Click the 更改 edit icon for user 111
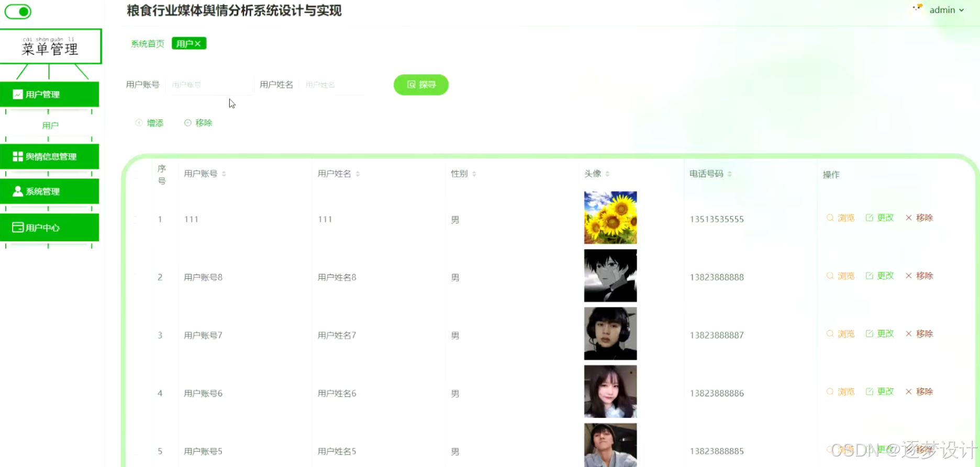Viewport: 980px width, 467px height. [x=870, y=218]
